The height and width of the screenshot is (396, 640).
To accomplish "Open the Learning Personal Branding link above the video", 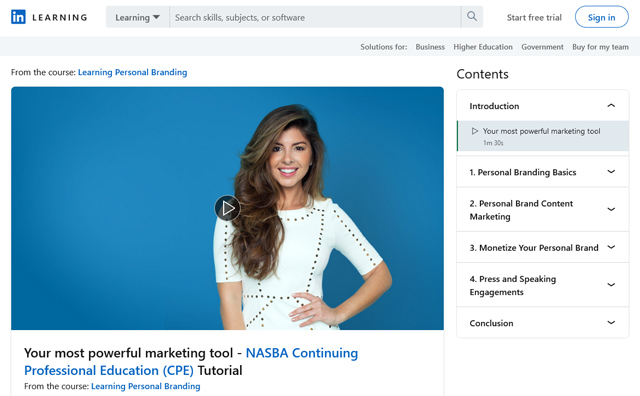I will (132, 72).
